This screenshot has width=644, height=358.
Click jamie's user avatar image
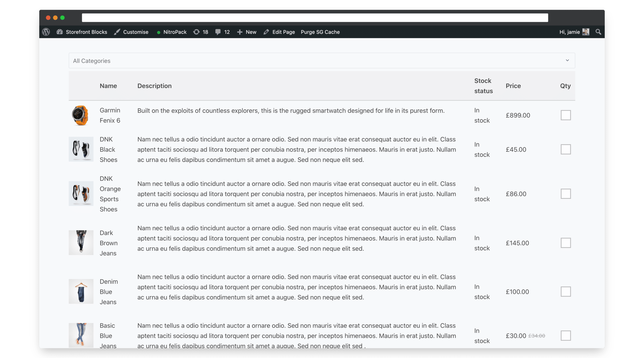point(586,32)
